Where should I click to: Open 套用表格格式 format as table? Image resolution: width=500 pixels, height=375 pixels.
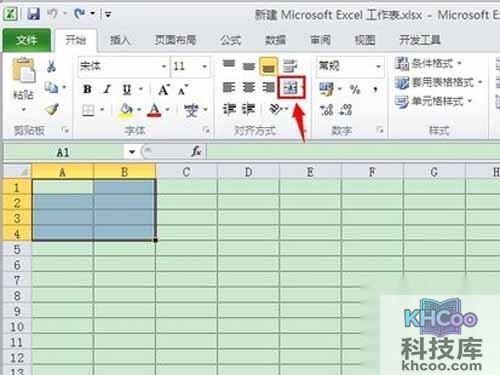pos(438,82)
